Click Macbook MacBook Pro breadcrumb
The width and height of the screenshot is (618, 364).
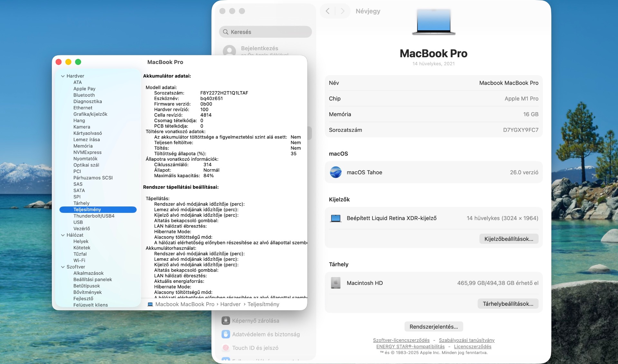(x=185, y=304)
